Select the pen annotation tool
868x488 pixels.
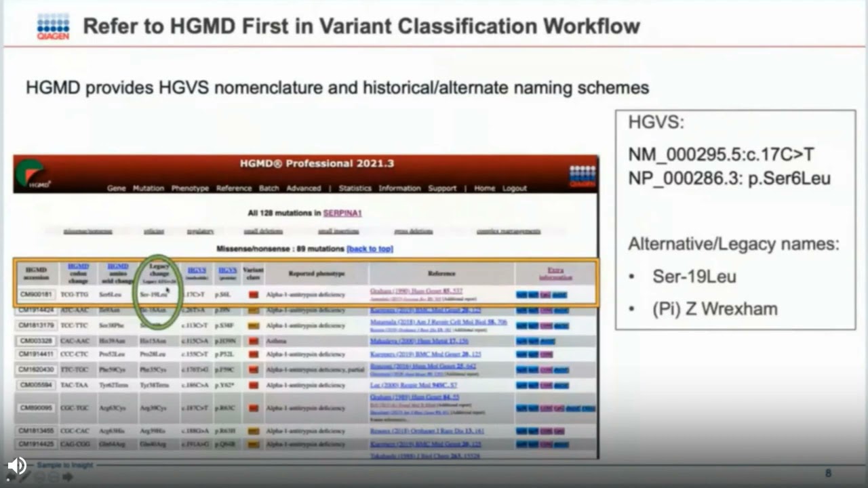(26, 477)
